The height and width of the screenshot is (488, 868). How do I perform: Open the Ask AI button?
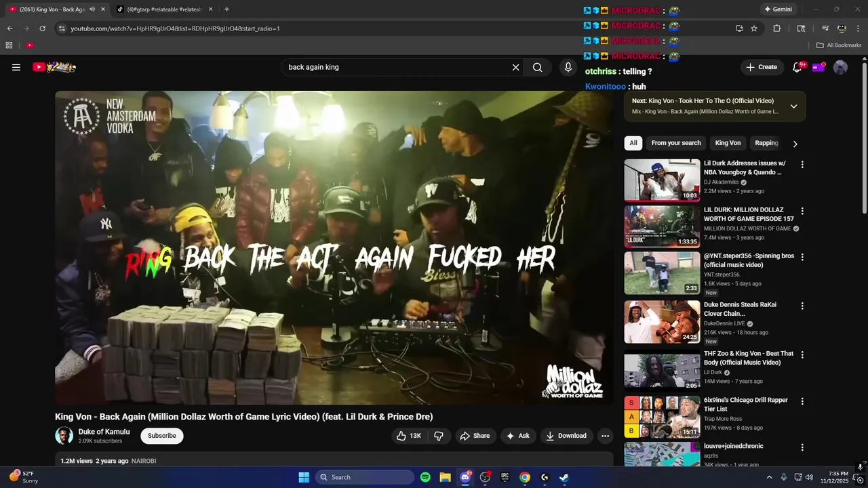click(518, 436)
